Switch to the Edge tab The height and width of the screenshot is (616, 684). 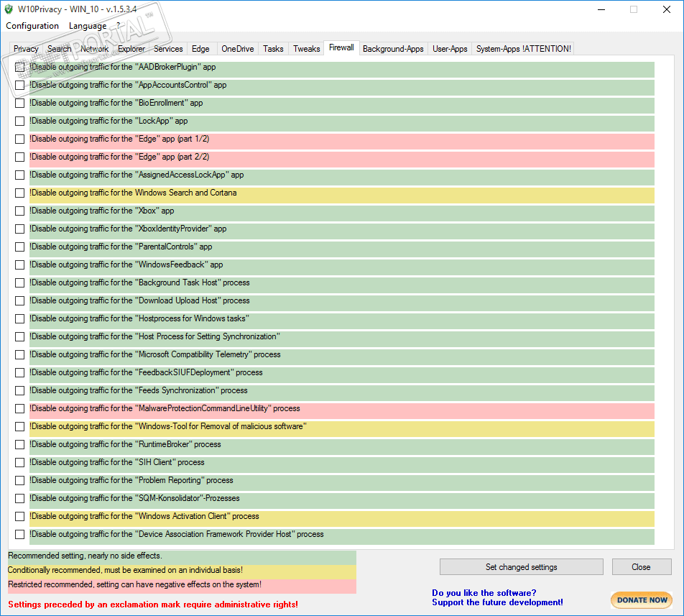[x=200, y=49]
